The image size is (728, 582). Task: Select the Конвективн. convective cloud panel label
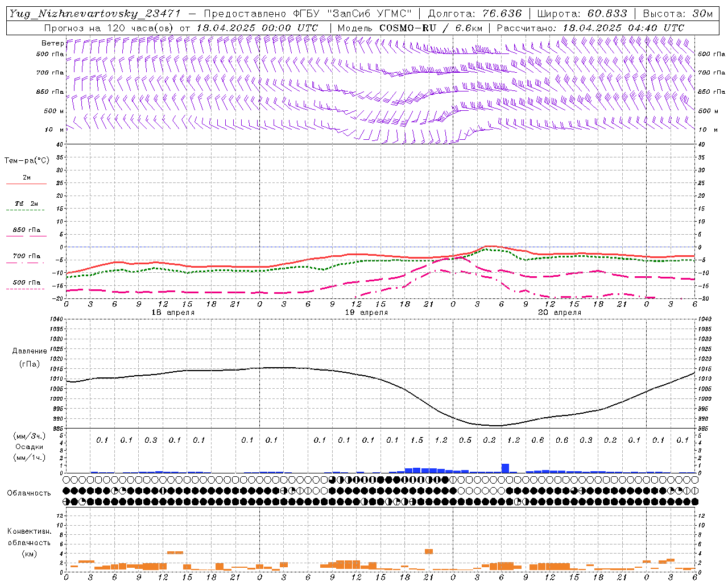tap(29, 531)
